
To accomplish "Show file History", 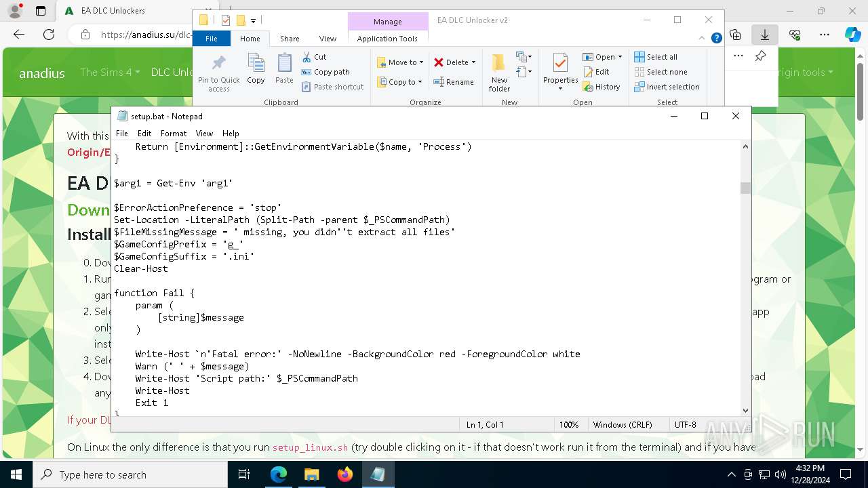I will click(x=601, y=87).
